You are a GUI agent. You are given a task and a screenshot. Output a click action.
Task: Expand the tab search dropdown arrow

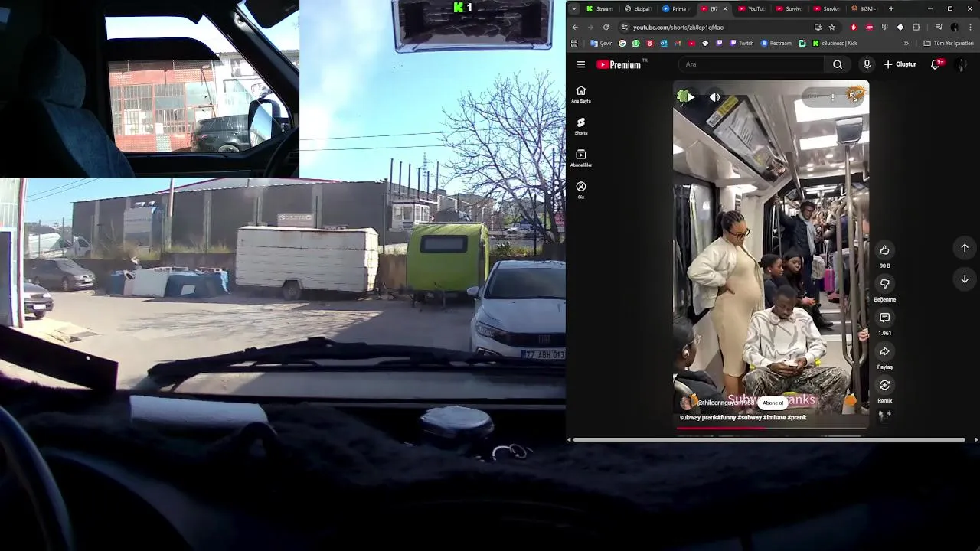(x=574, y=9)
